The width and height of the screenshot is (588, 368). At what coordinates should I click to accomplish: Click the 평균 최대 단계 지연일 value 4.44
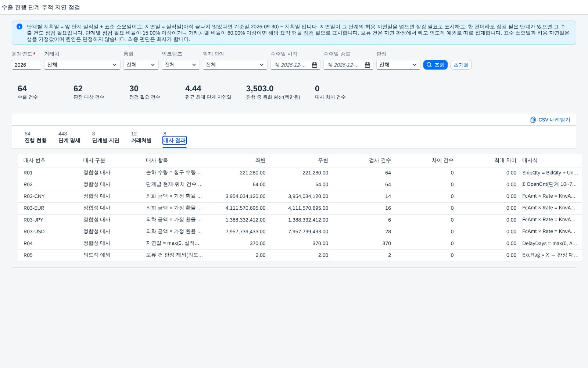pyautogui.click(x=193, y=89)
